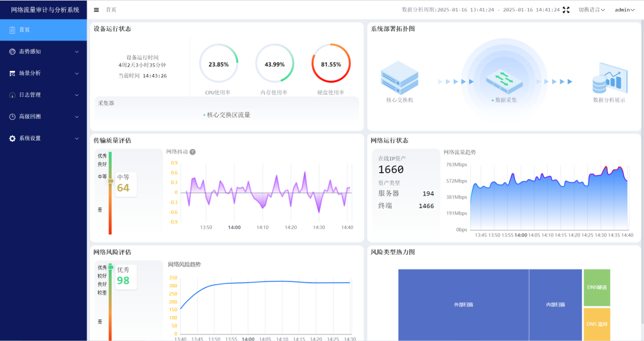Click the 日志管理 icon
The height and width of the screenshot is (341, 644).
click(x=13, y=95)
